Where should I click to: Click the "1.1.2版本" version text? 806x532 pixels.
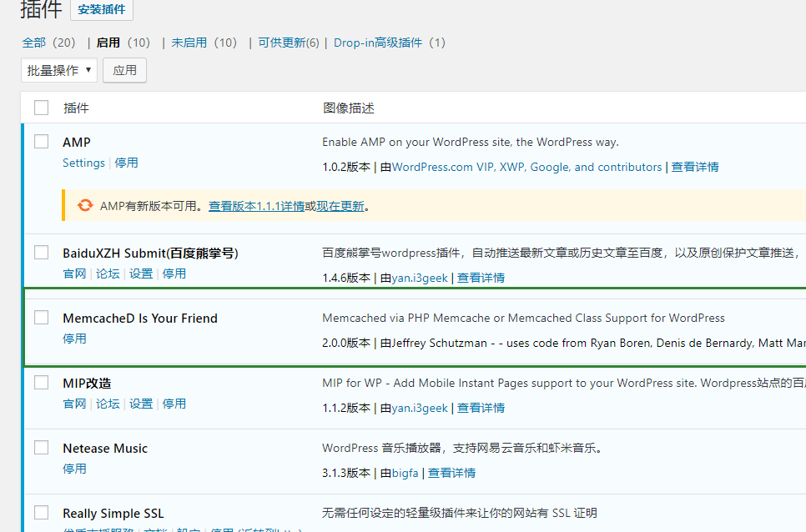pos(346,408)
